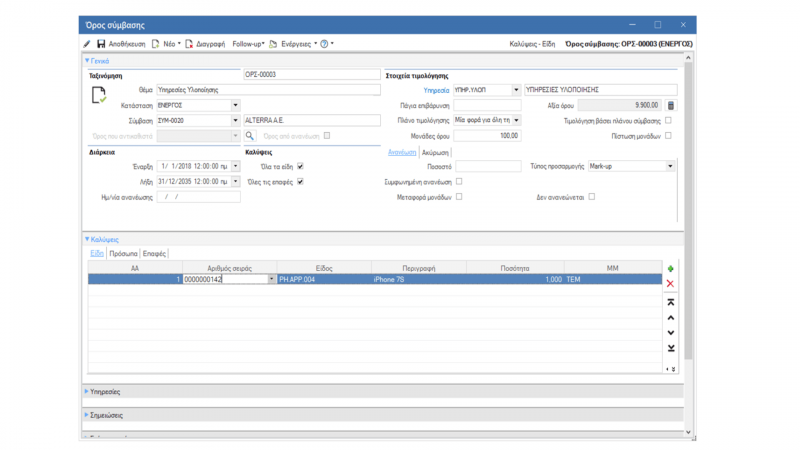Open the Σύμβαση dropdown
Image resolution: width=800 pixels, height=450 pixels.
(235, 120)
